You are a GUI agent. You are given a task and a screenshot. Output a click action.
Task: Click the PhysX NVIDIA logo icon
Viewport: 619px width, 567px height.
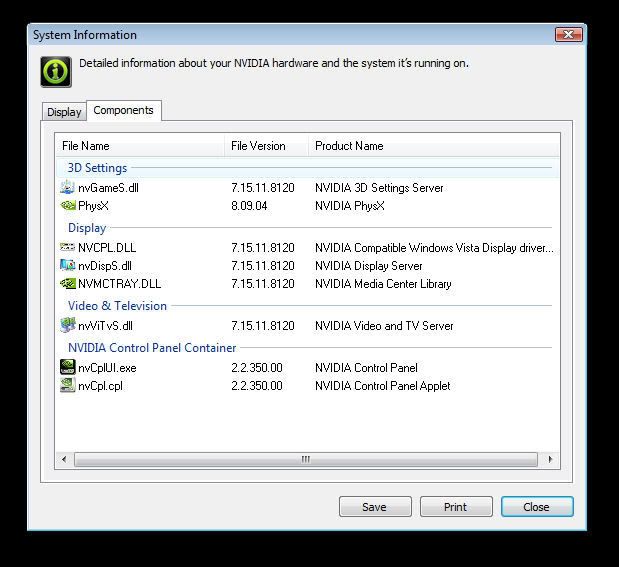click(68, 205)
